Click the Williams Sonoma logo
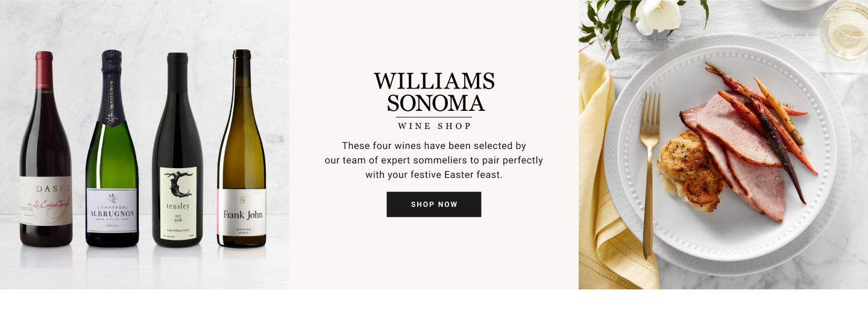The image size is (868, 326). 434,92
